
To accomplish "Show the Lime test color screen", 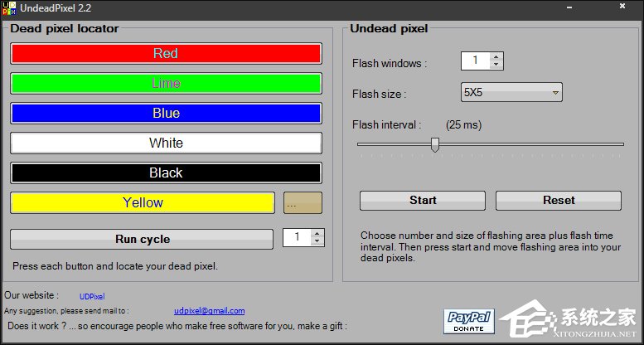I will pyautogui.click(x=166, y=84).
